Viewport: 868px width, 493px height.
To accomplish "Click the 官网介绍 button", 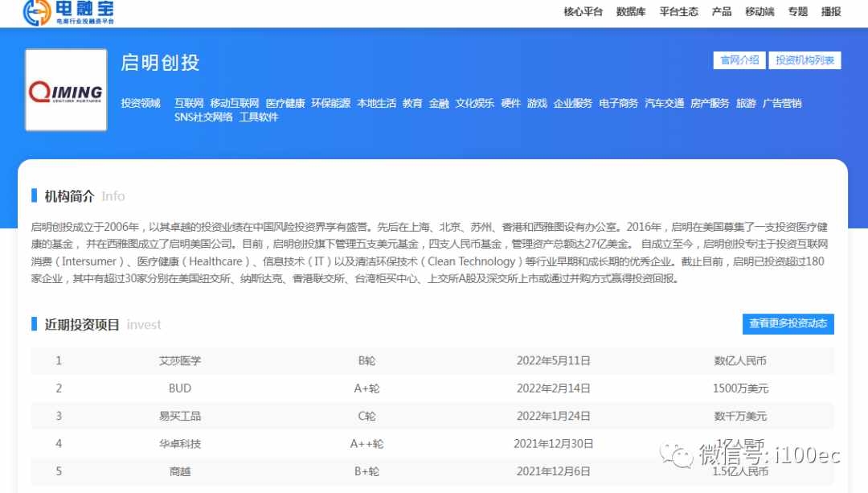I will tap(739, 60).
